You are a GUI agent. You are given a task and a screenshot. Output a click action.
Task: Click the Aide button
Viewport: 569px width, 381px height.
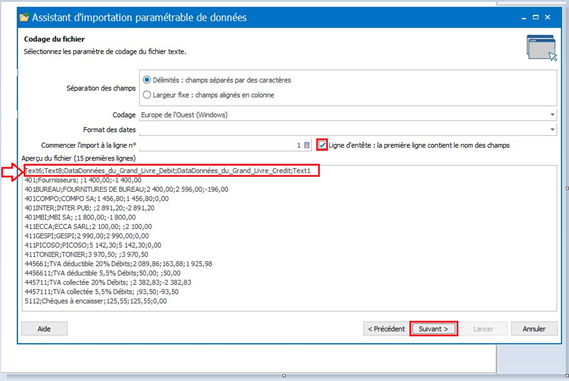point(44,329)
